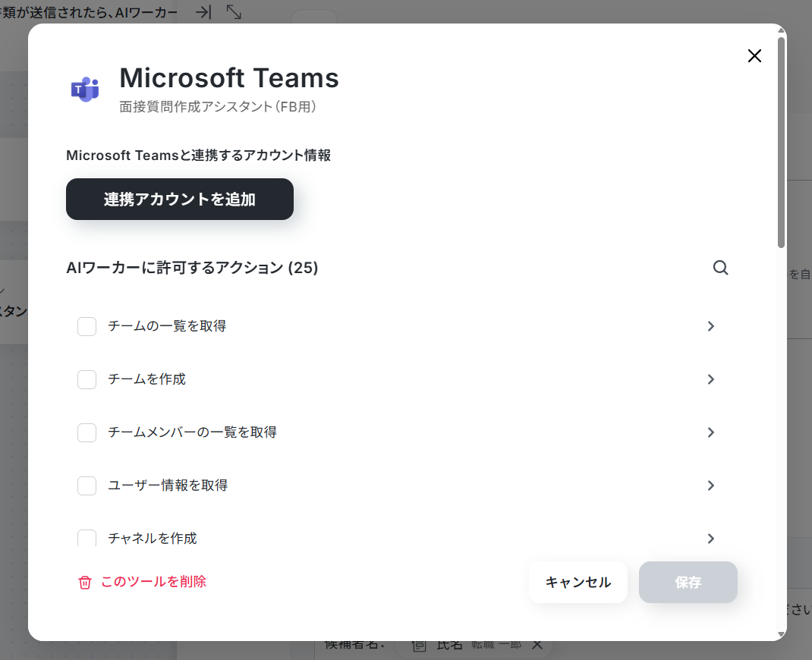Image resolution: width=812 pixels, height=660 pixels.
Task: Expand the チームの一覧を取得 chevron
Action: [x=711, y=326]
